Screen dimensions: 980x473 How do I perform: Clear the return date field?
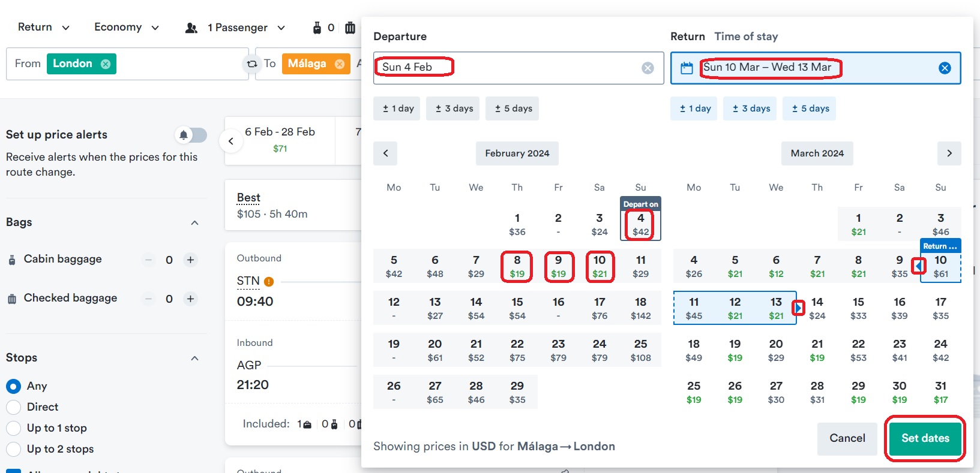click(944, 68)
